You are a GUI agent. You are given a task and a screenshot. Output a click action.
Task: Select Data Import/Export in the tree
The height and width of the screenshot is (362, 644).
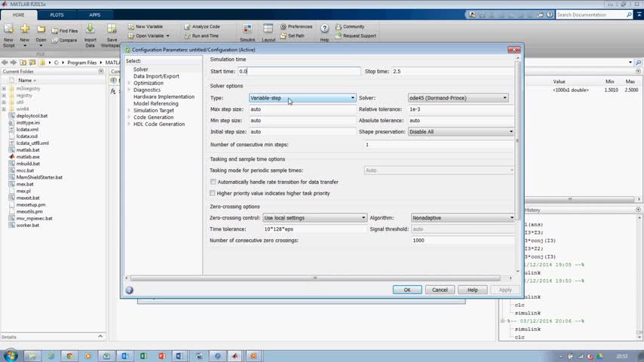[156, 76]
